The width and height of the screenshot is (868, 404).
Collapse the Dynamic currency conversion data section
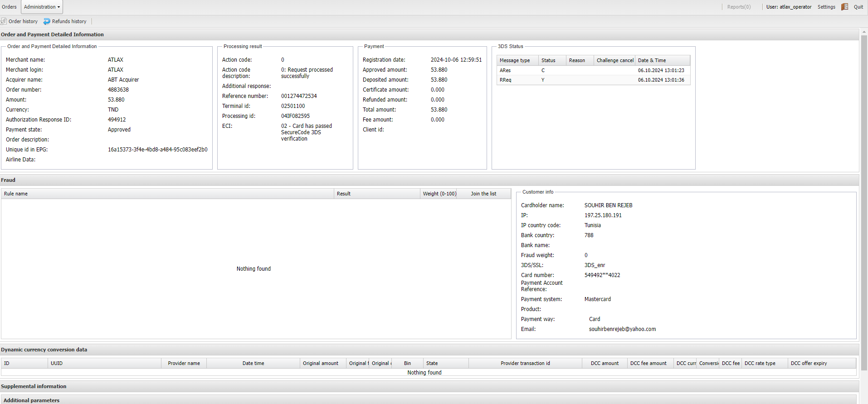pos(44,350)
